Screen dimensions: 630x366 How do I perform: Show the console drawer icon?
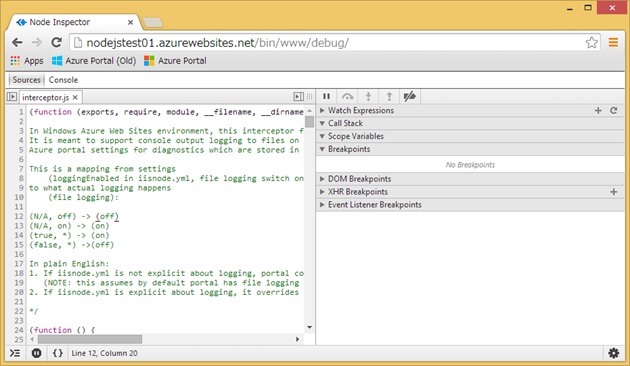click(15, 353)
